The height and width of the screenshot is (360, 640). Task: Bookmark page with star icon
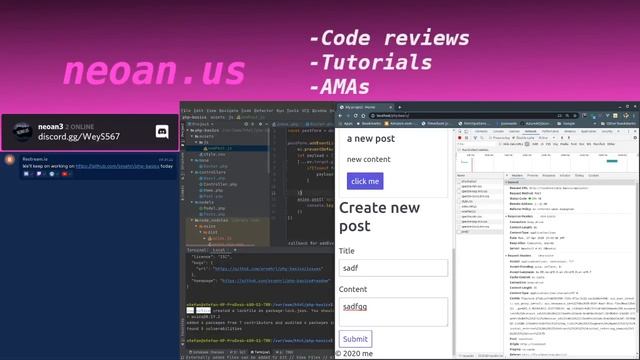pyautogui.click(x=575, y=116)
